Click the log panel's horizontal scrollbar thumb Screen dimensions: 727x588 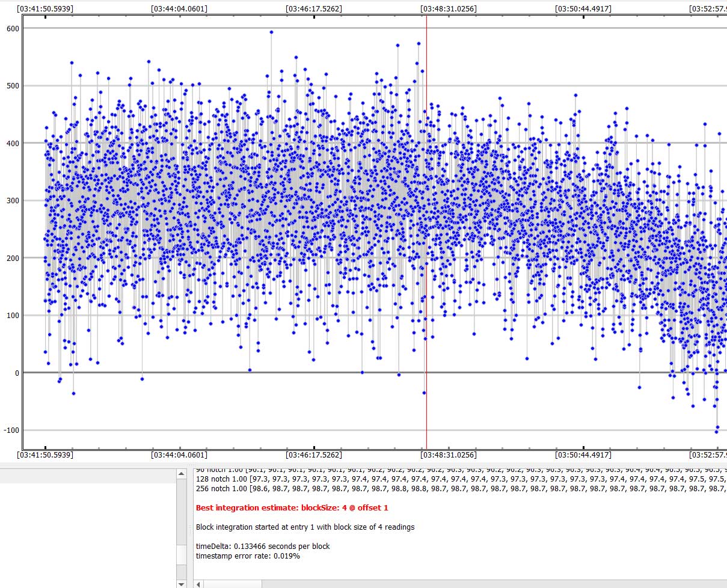click(x=233, y=584)
